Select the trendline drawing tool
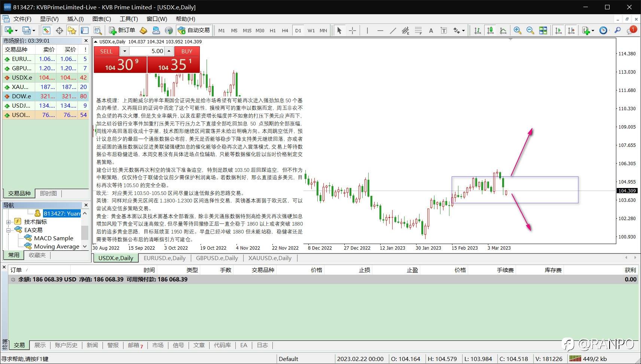 (393, 30)
